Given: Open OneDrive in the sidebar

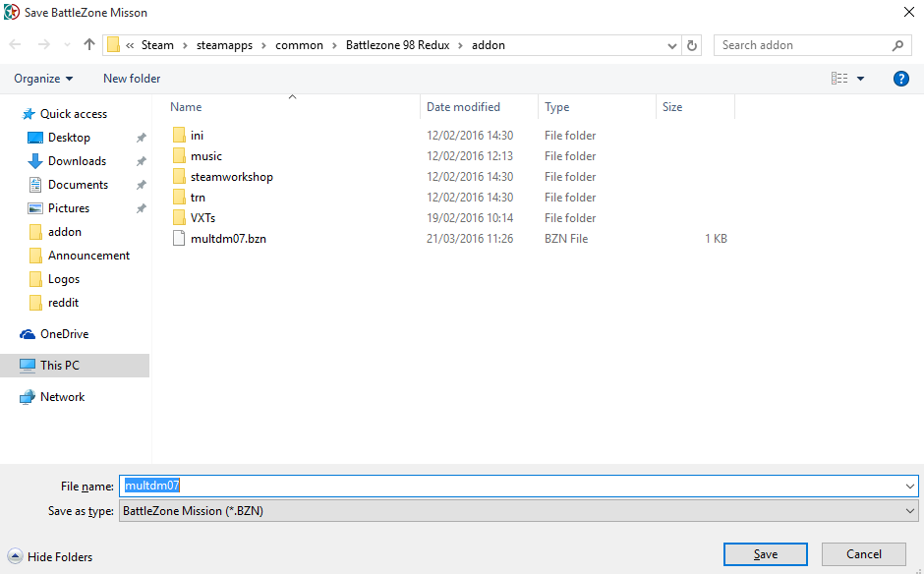Looking at the screenshot, I should click(64, 333).
